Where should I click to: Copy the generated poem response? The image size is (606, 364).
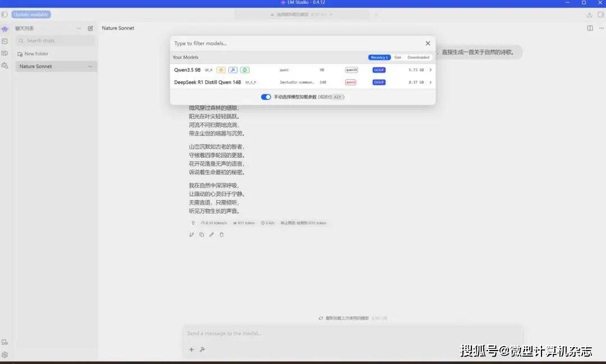pyautogui.click(x=201, y=234)
